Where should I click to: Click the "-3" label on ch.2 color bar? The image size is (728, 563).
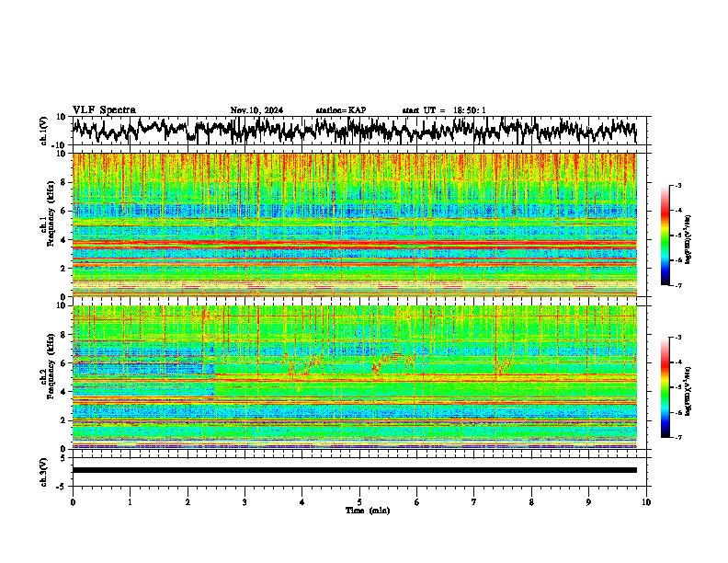click(678, 338)
